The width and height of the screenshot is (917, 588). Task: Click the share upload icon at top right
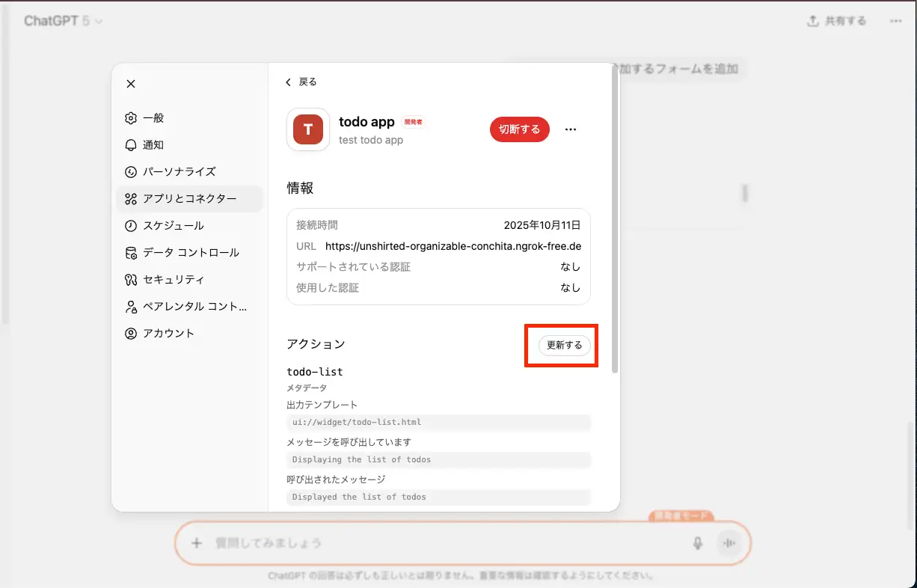(x=813, y=21)
